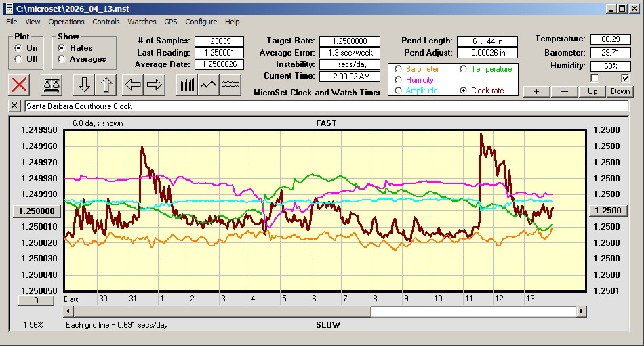The width and height of the screenshot is (644, 346).
Task: Click the plus zoom button
Action: click(x=536, y=91)
